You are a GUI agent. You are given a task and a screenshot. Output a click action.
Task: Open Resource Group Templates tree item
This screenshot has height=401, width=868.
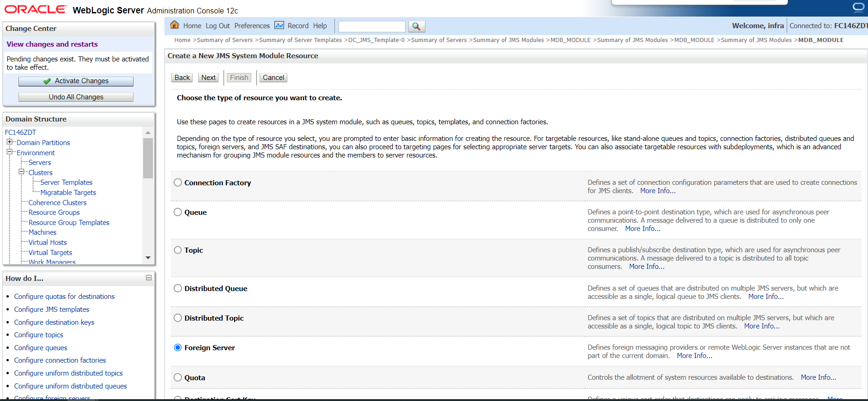[x=69, y=223]
